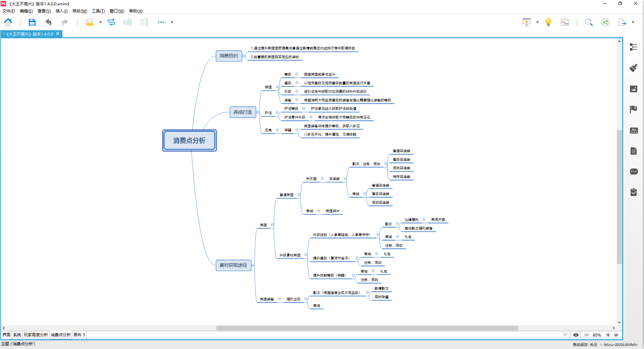This screenshot has height=349, width=644.
Task: Open the 工具(T) menu
Action: 98,11
